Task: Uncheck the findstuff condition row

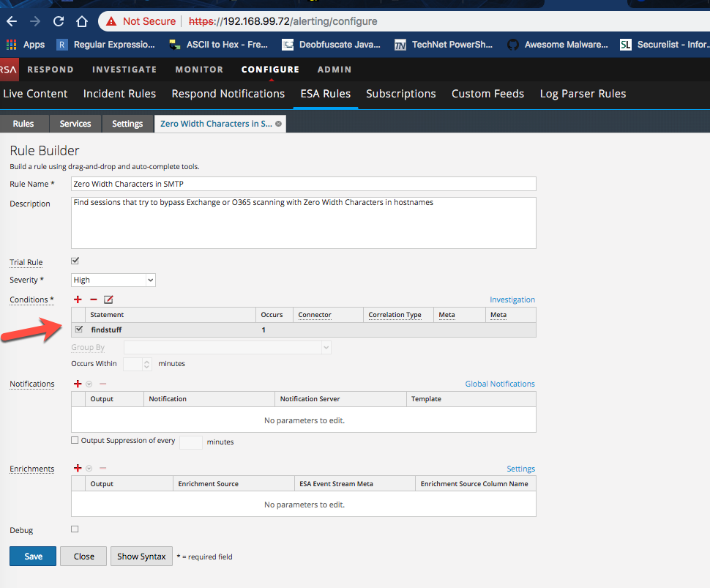Action: tap(79, 330)
